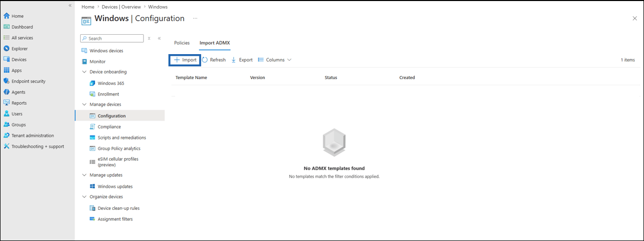This screenshot has height=241, width=644.
Task: Open the Device clean-up rules icon
Action: tap(92, 208)
